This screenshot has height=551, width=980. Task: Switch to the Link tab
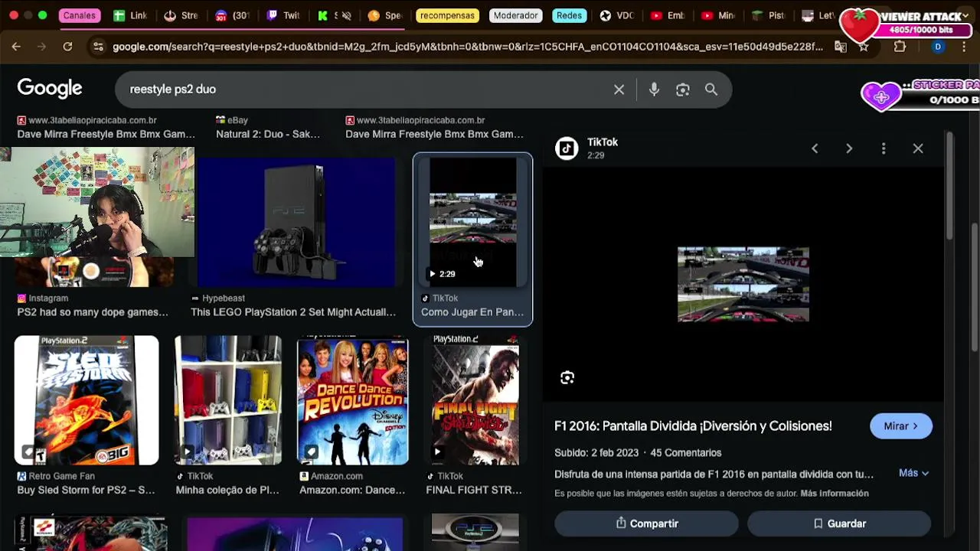click(x=131, y=15)
